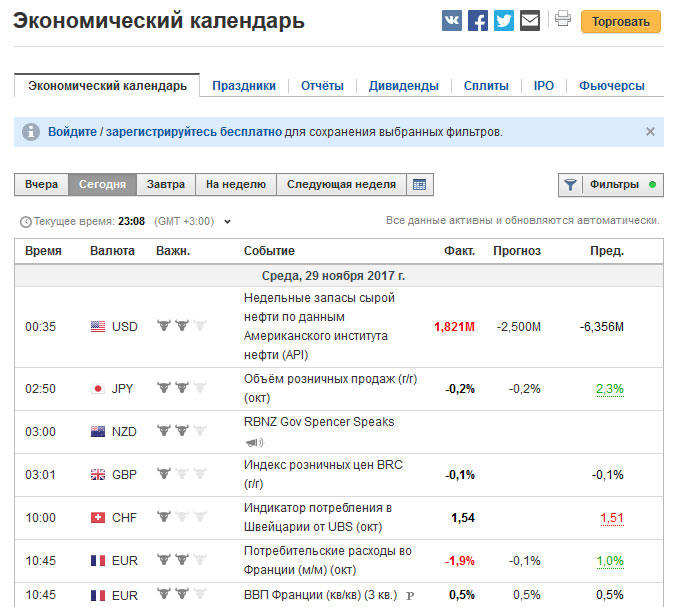The width and height of the screenshot is (674, 607).
Task: Click the speech megaphone icon under Spencer Speaks
Action: click(254, 442)
